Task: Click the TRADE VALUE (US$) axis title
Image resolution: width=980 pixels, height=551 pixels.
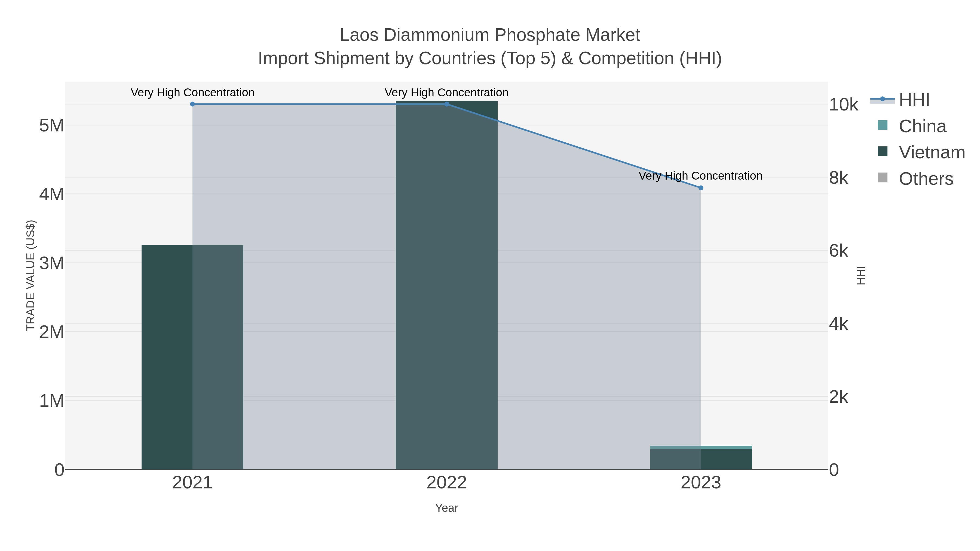Action: (30, 275)
